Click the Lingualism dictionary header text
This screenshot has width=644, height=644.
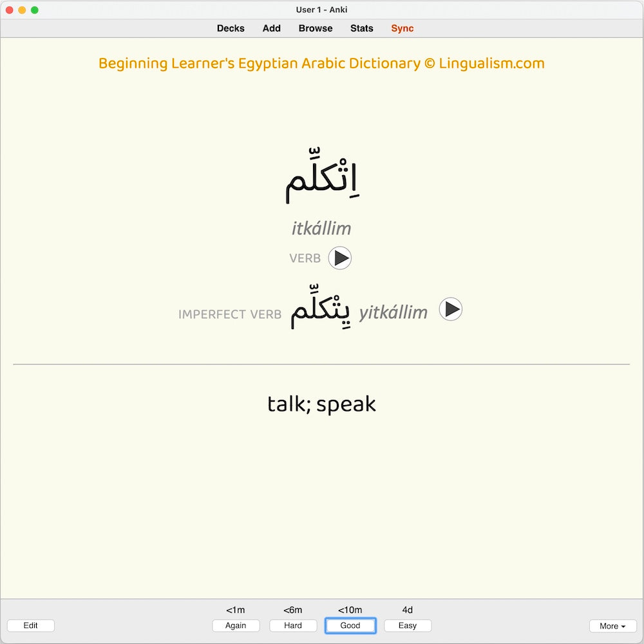321,64
